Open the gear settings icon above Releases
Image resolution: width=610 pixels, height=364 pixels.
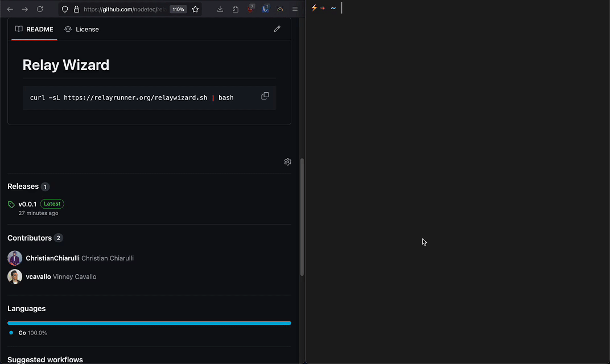click(287, 162)
